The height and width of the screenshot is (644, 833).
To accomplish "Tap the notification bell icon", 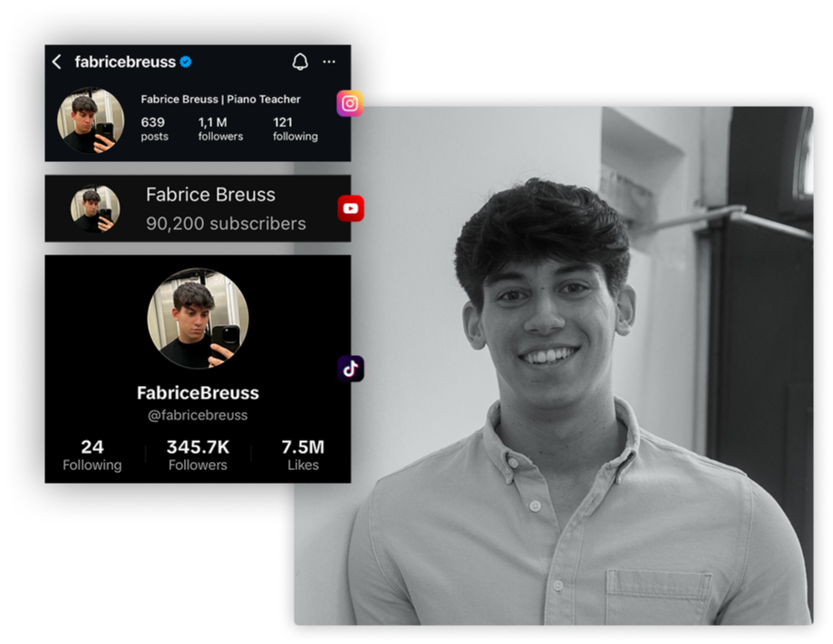I will 300,62.
